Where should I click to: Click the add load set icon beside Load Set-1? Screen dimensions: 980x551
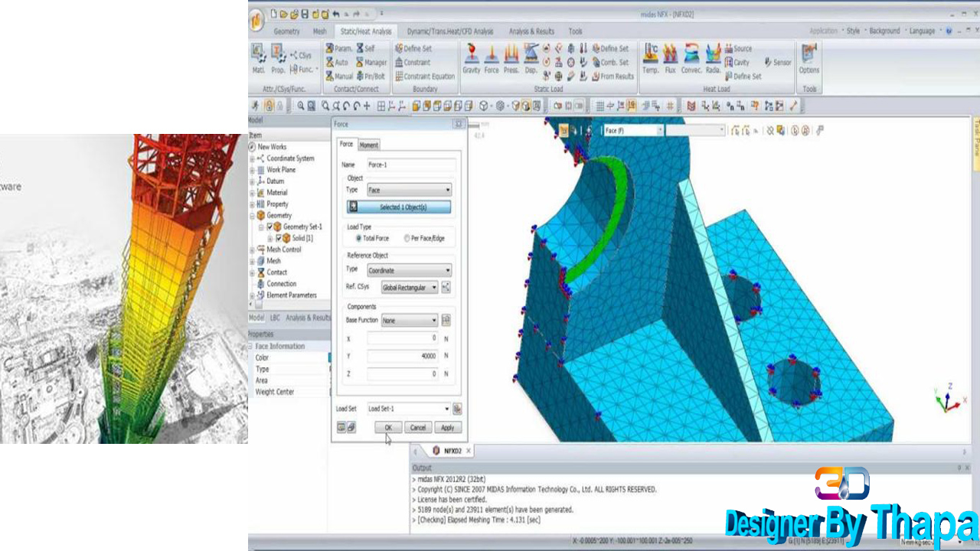point(457,409)
